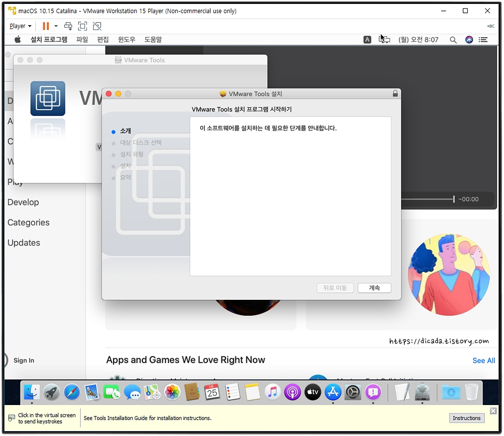Open Mail app from the Dock
This screenshot has height=436, width=504.
pos(92,392)
